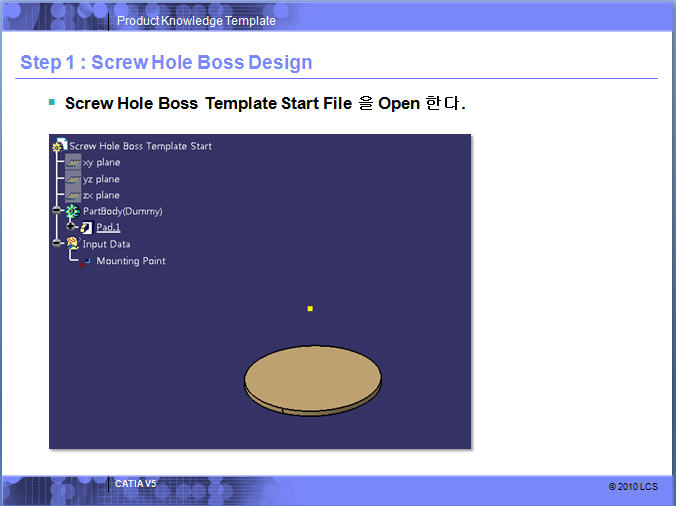Collapse the PartBody(Dummy) node

57,210
